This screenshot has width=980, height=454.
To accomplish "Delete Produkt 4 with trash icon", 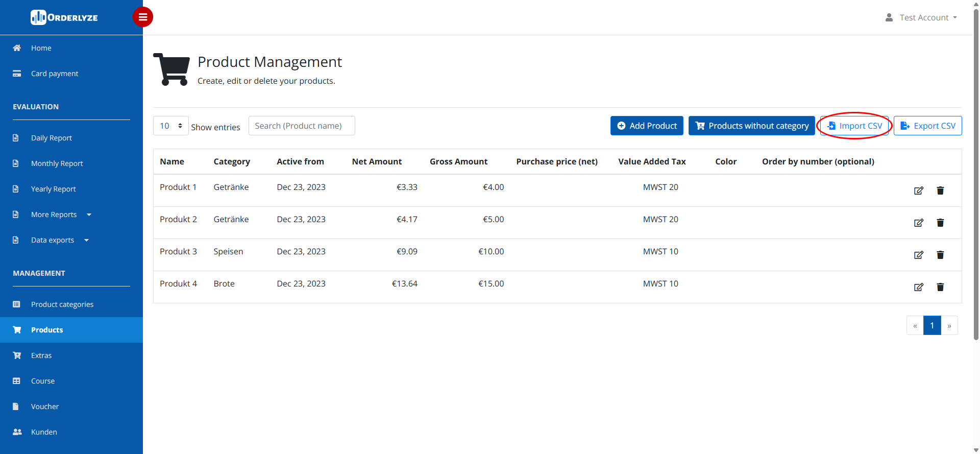I will 940,287.
